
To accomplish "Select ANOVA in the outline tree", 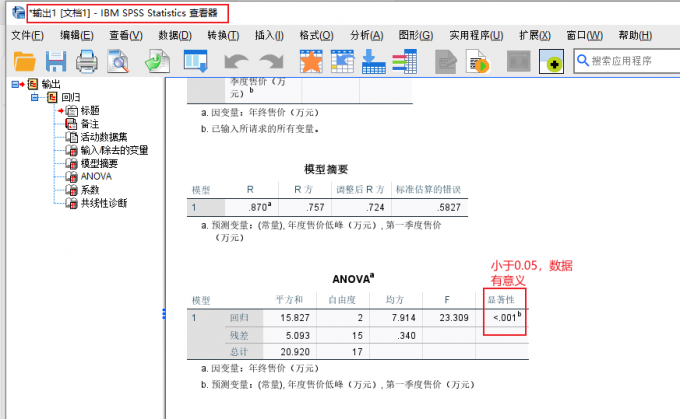I will (x=96, y=176).
